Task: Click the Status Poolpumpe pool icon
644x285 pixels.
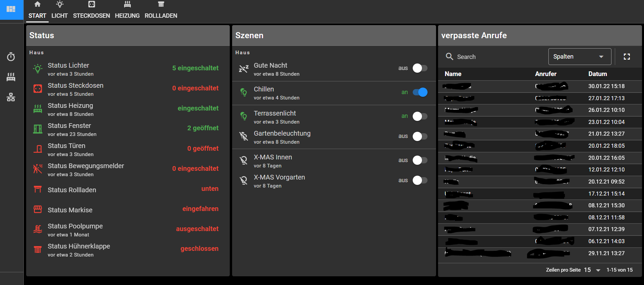Action: coord(38,229)
